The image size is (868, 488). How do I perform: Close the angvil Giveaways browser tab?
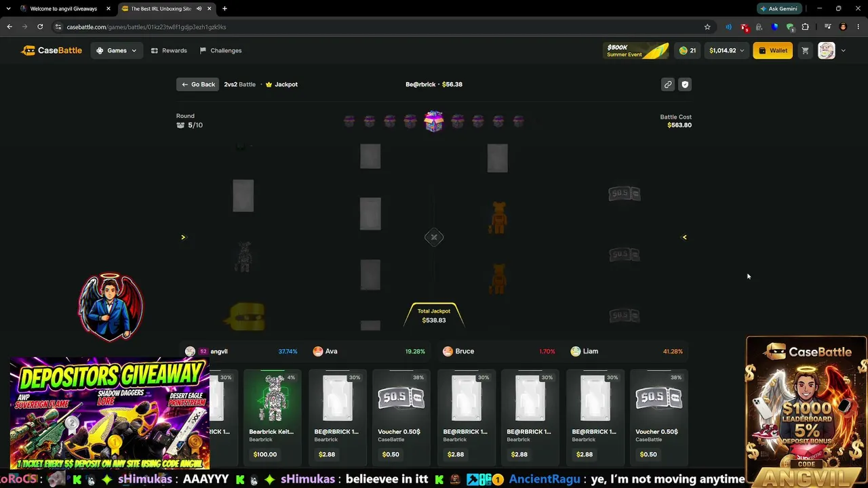coord(108,9)
